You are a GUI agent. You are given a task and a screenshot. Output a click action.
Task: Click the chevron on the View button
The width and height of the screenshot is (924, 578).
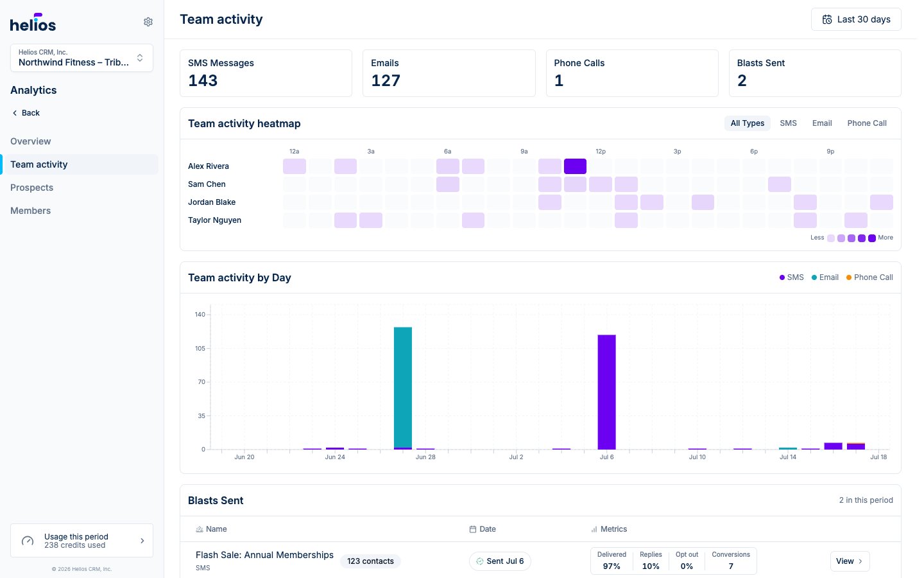[x=860, y=561]
